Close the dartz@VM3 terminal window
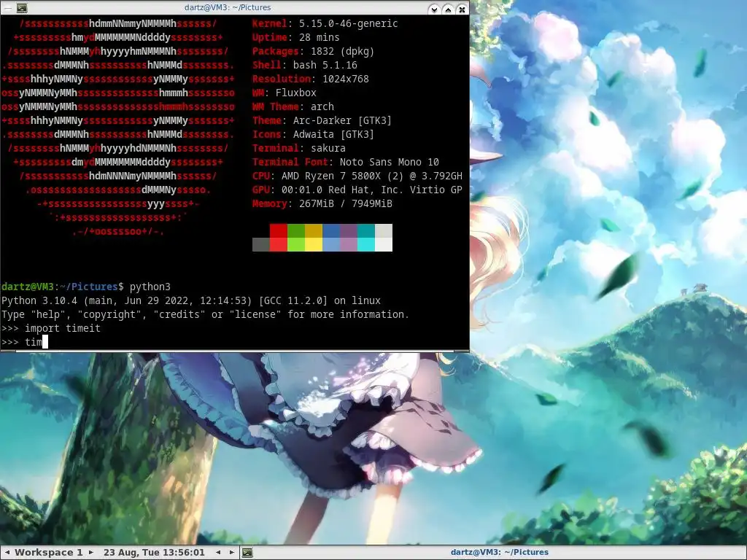Screen dimensions: 747x560 (462, 9)
